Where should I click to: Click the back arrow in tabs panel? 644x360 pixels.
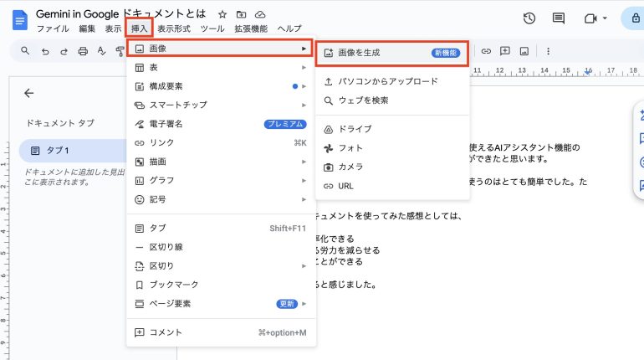coord(28,93)
